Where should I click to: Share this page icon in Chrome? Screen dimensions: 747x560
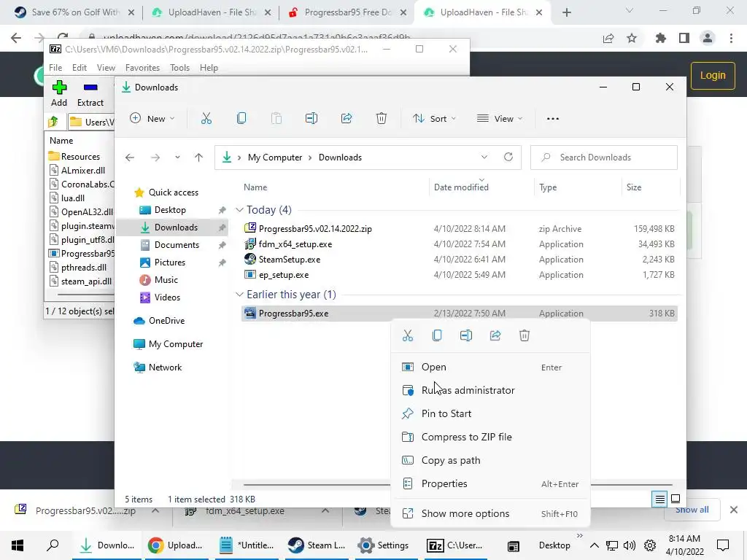point(608,38)
